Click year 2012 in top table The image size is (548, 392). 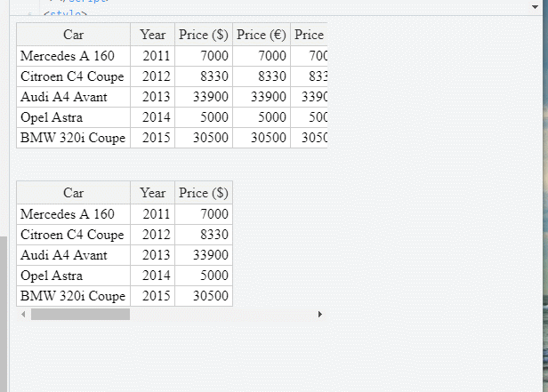(153, 76)
